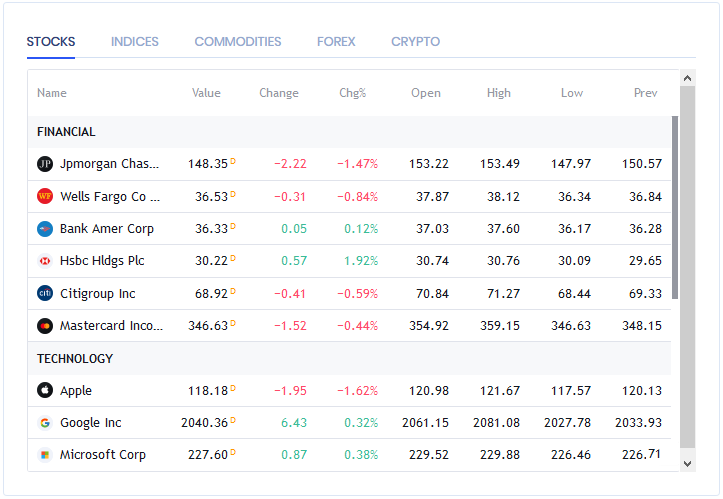The height and width of the screenshot is (499, 723).
Task: Click the Apple logo icon
Action: (45, 391)
